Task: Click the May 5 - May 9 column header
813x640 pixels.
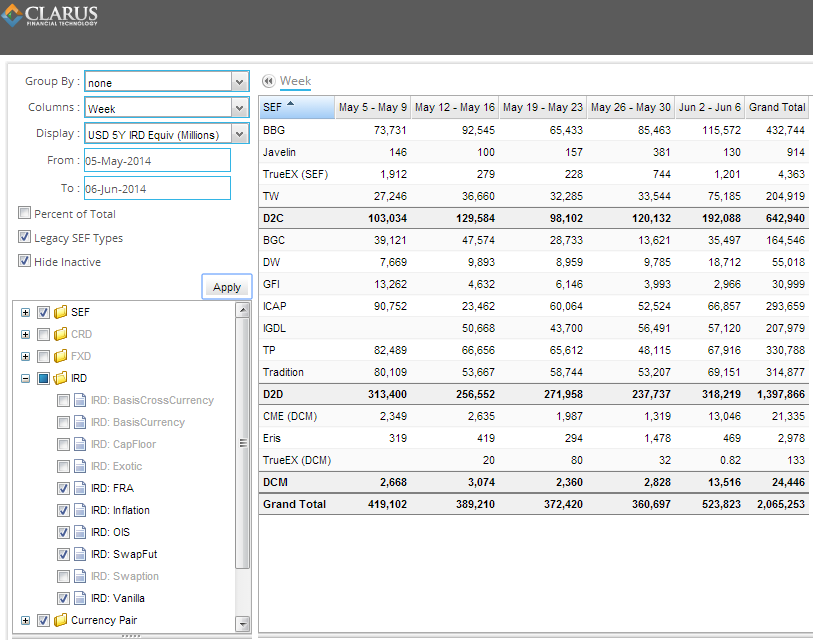Action: (373, 107)
